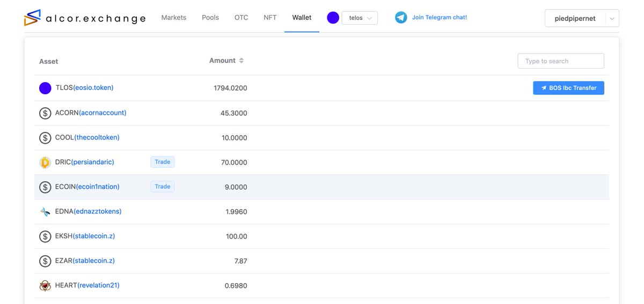Viewport: 644px width, 304px height.
Task: Open the ecoin1nation contract link
Action: 98,187
